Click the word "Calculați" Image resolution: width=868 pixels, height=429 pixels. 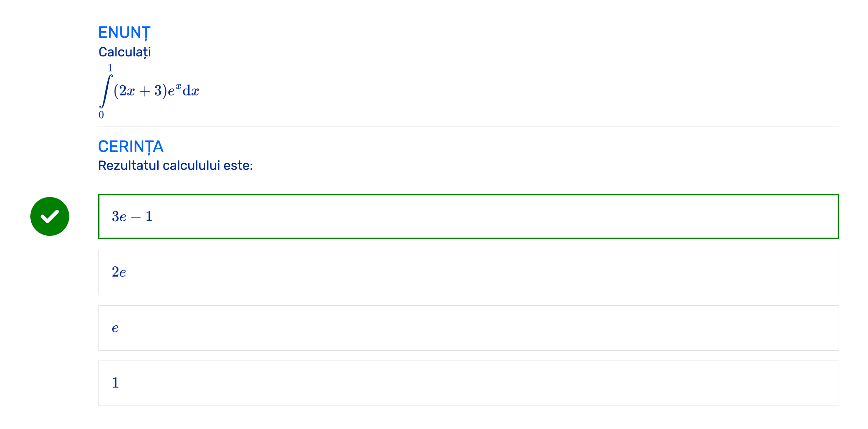pos(124,52)
